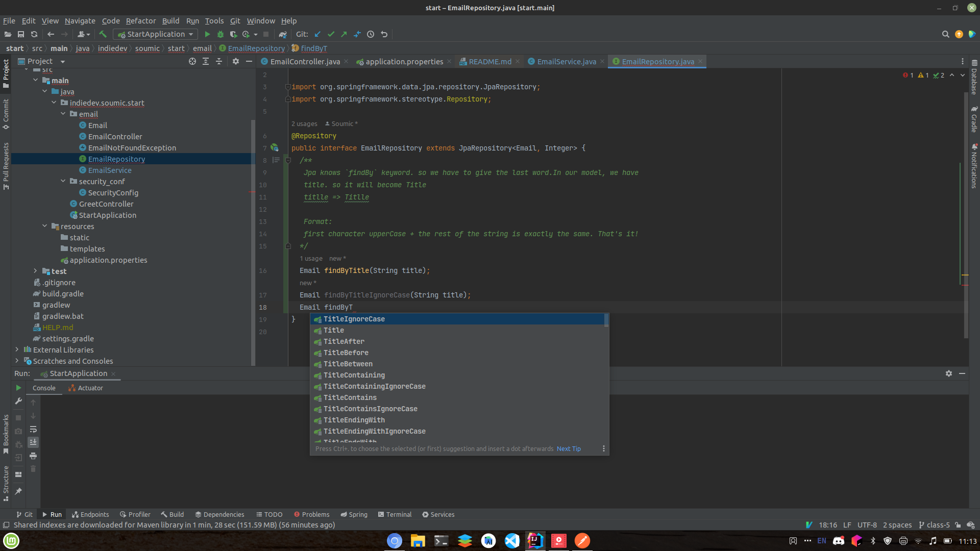
Task: Click the green Run StartApplication toolbar button
Action: [207, 34]
